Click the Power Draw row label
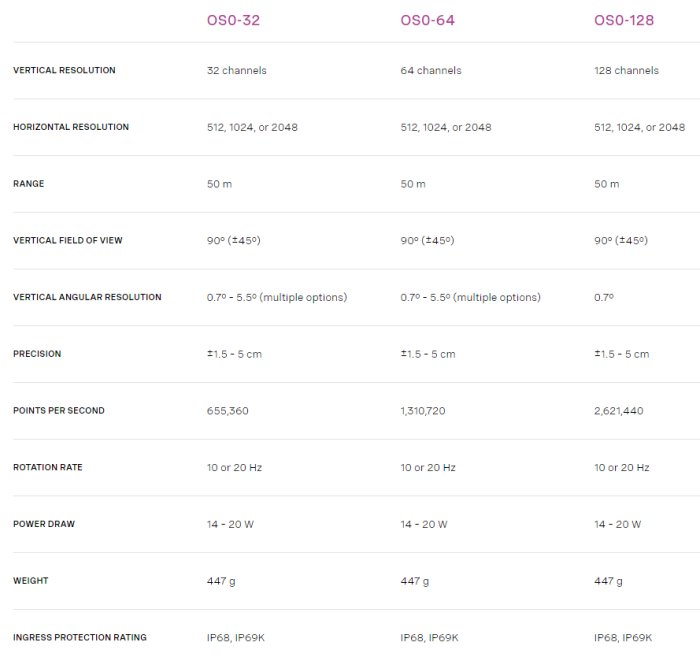Screen dimensions: 700x657 click(x=44, y=524)
